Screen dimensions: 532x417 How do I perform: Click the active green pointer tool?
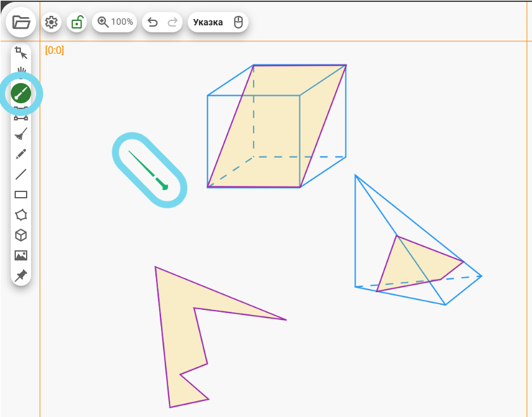[21, 94]
